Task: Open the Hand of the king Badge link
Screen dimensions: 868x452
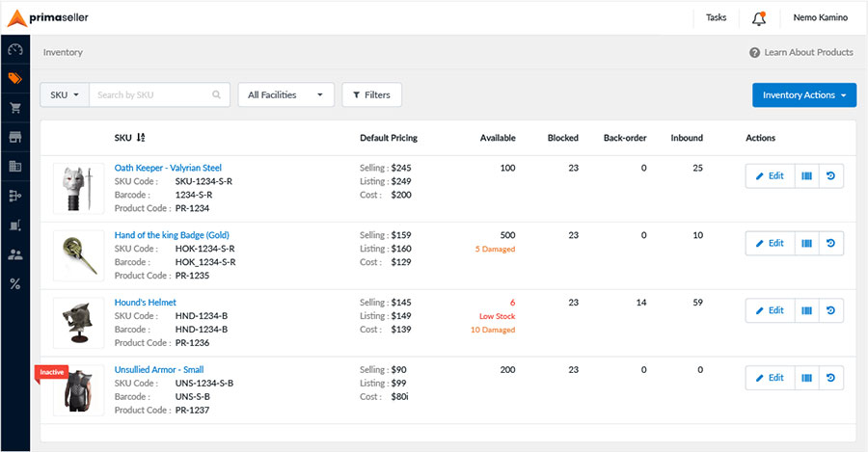Action: coord(172,234)
